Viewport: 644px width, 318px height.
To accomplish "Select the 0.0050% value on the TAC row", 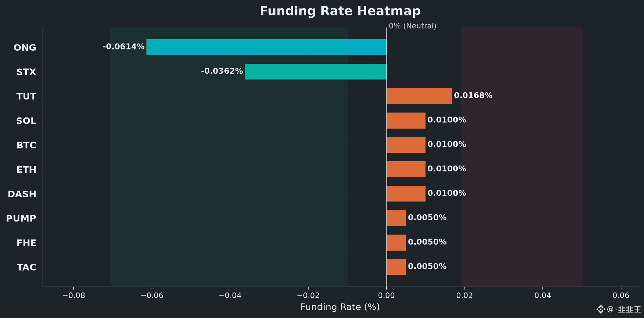I will [427, 267].
